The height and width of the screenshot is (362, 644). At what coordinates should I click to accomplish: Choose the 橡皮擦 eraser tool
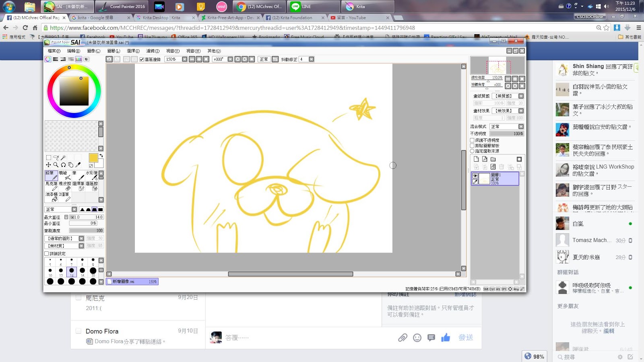64,186
